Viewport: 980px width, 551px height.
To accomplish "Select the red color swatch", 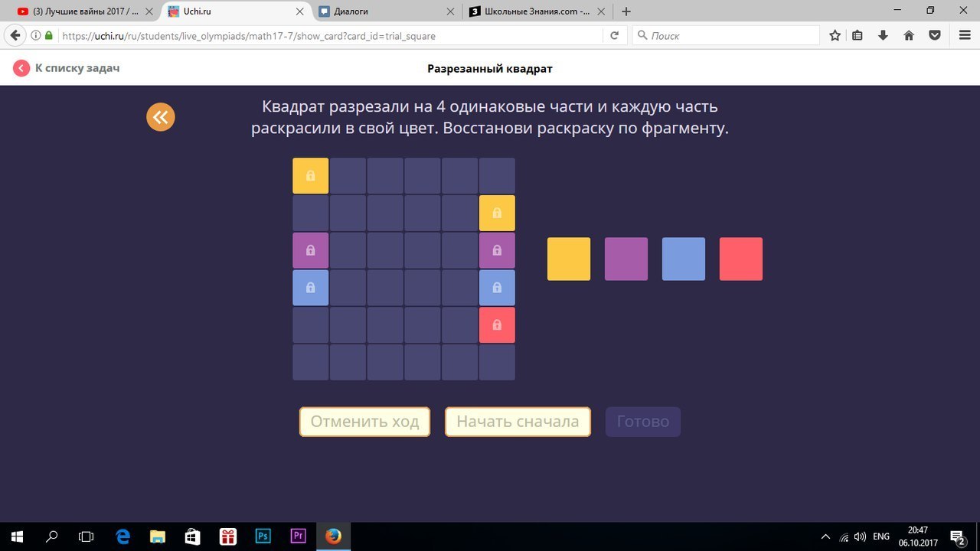I will click(x=740, y=259).
